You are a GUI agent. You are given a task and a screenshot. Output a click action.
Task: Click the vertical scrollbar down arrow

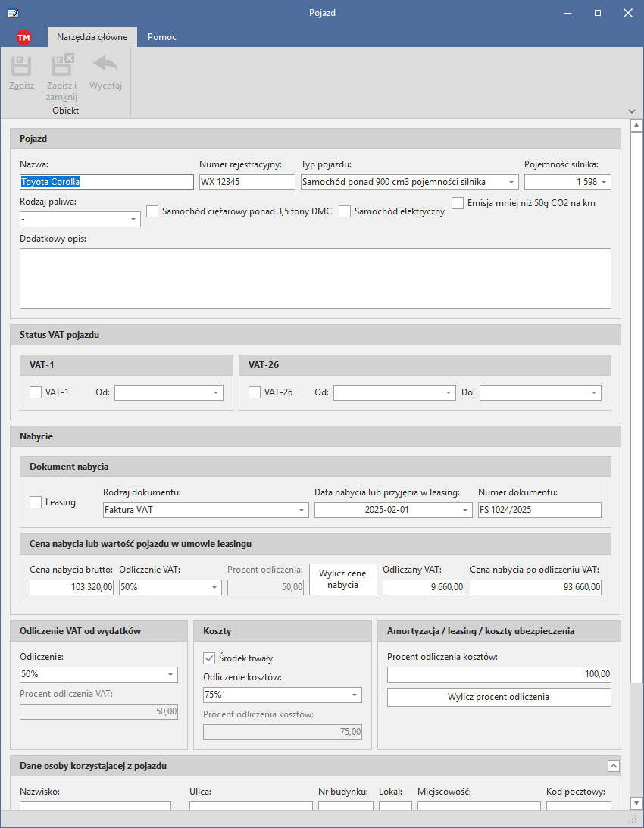636,804
